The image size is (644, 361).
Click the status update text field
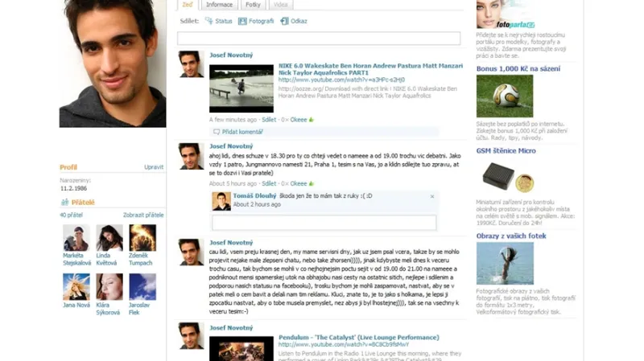click(319, 38)
